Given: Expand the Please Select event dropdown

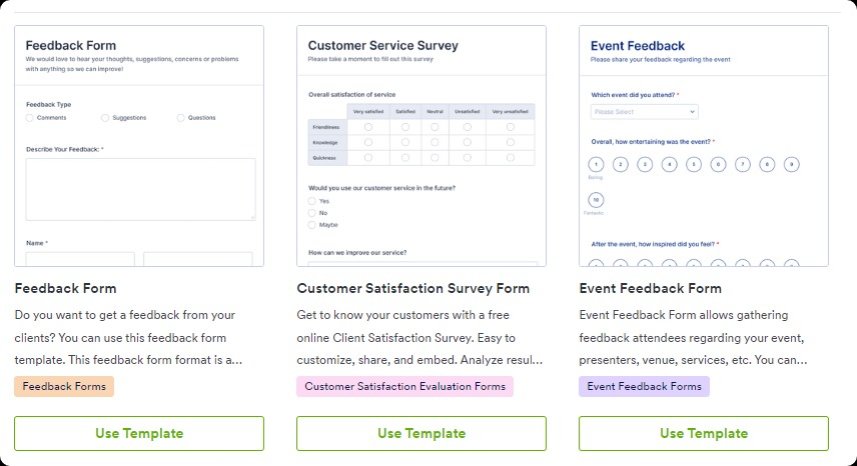Looking at the screenshot, I should tap(644, 112).
